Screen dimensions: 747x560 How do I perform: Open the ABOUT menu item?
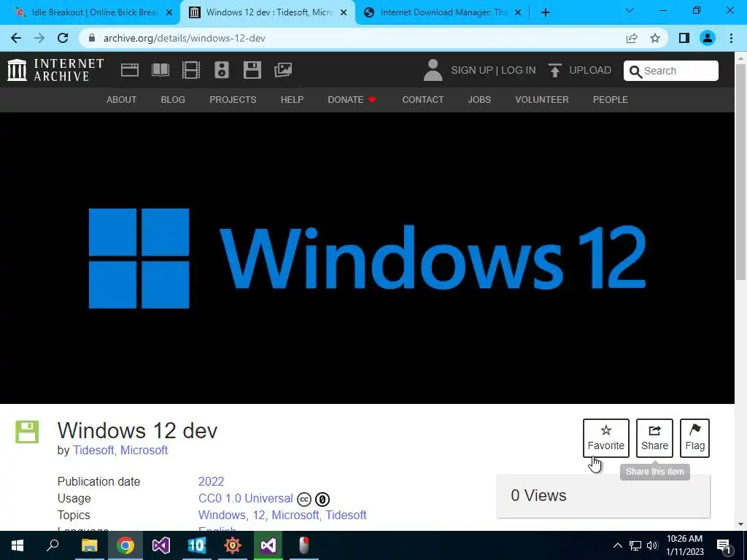click(122, 99)
